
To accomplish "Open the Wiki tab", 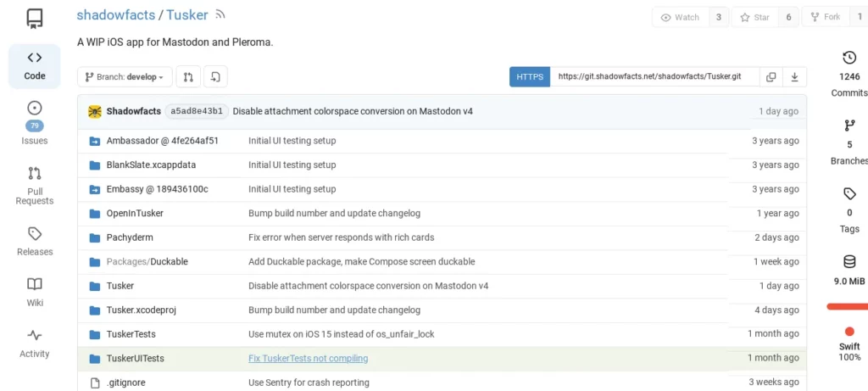I will (34, 293).
